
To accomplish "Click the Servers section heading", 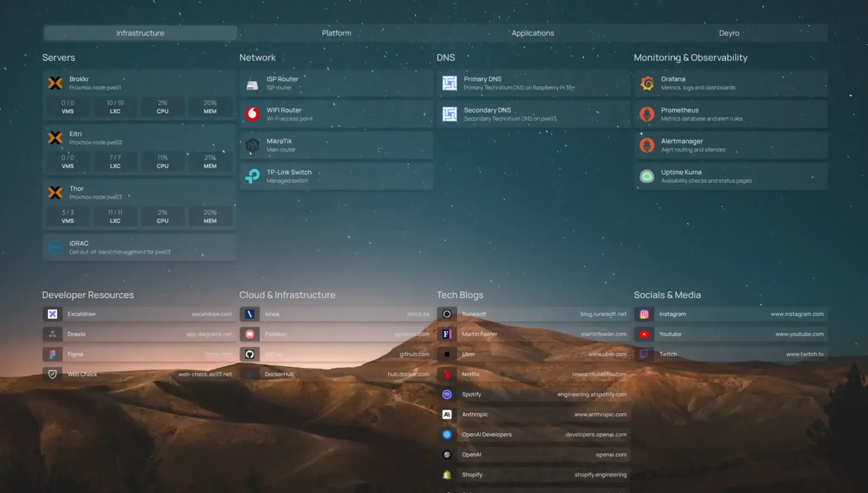I will [59, 57].
